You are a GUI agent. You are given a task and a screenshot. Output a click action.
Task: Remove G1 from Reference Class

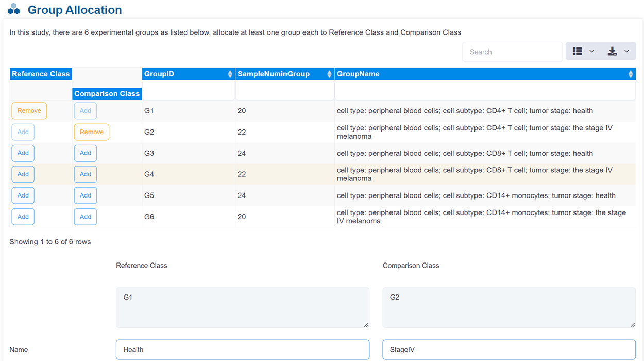point(29,111)
